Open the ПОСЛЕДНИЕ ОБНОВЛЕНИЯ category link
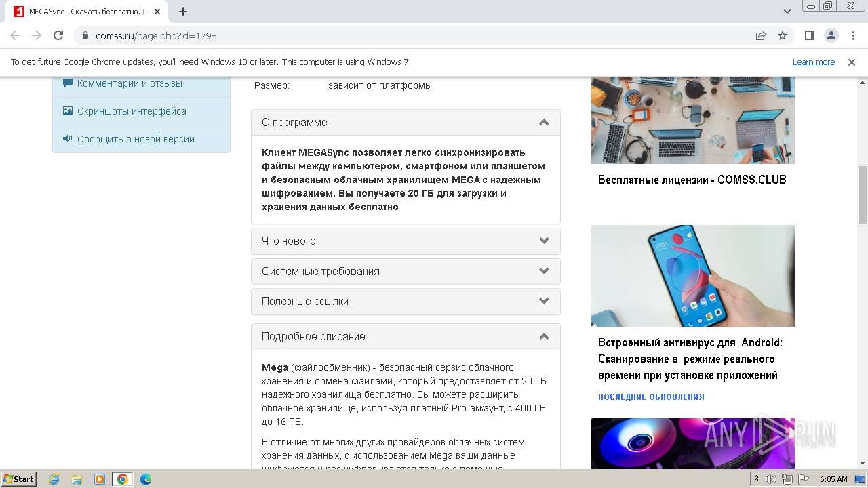 (x=651, y=397)
